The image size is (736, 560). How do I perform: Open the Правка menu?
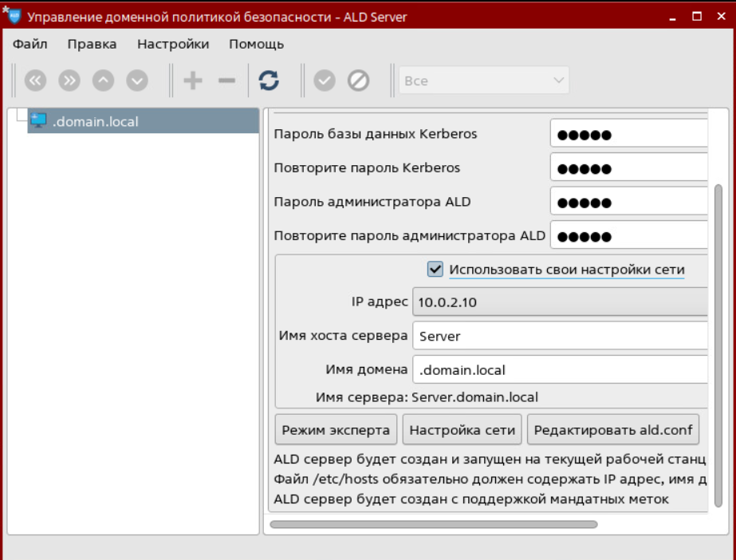tap(92, 44)
